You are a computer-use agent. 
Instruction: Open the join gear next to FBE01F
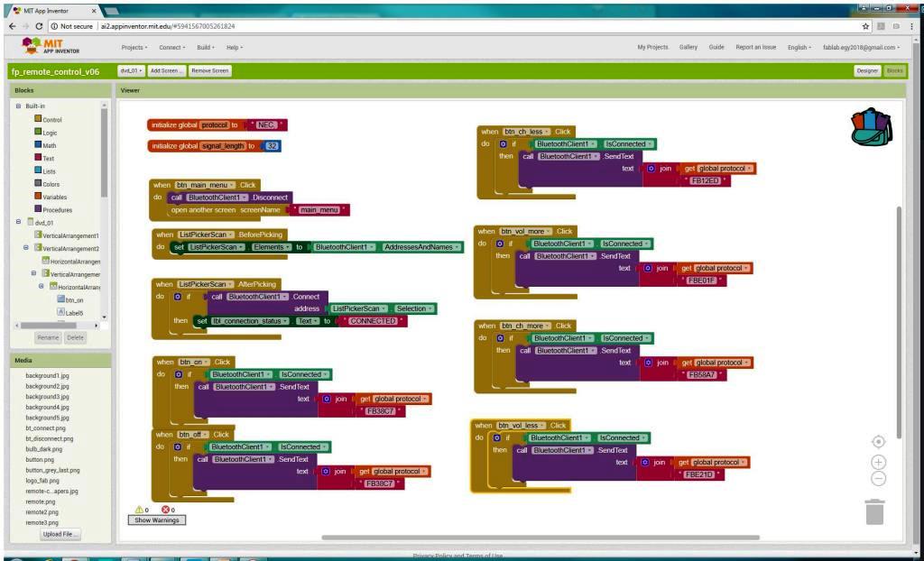click(648, 268)
